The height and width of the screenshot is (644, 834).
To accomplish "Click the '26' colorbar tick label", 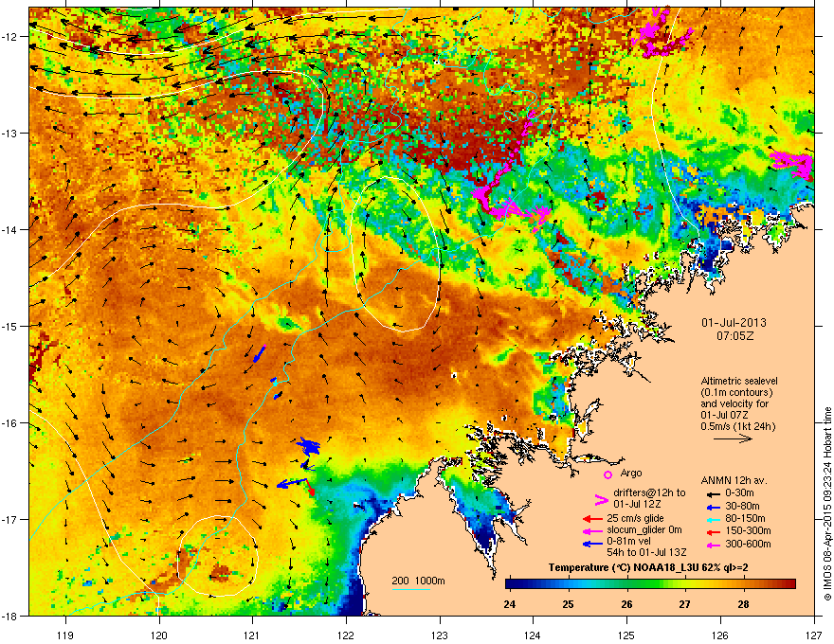I will pyautogui.click(x=626, y=604).
